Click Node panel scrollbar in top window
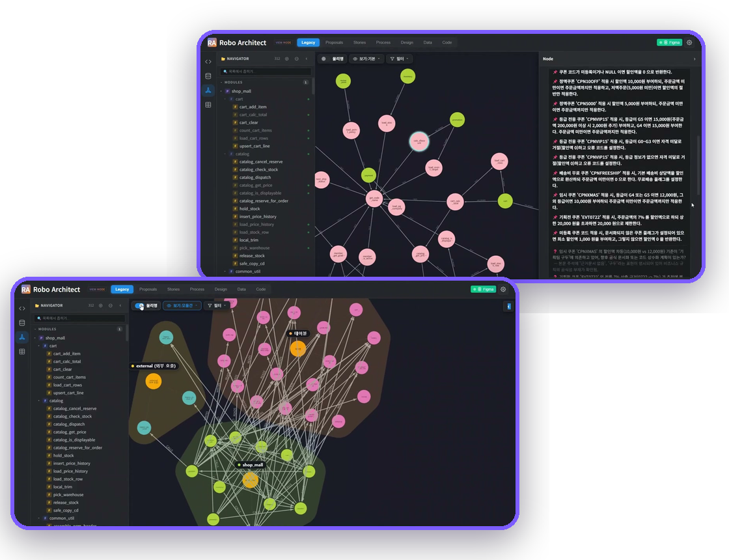 (x=698, y=165)
